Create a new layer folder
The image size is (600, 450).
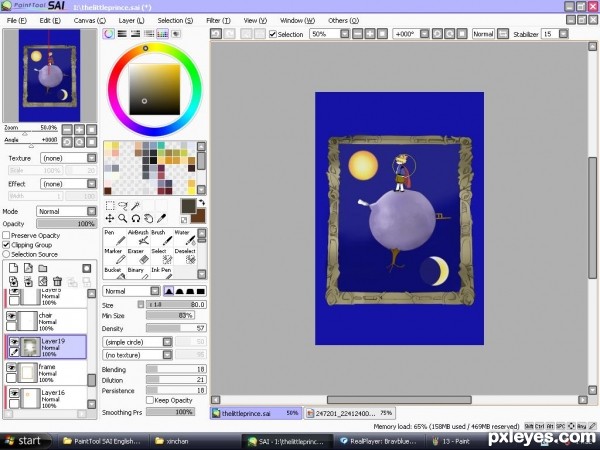point(42,268)
